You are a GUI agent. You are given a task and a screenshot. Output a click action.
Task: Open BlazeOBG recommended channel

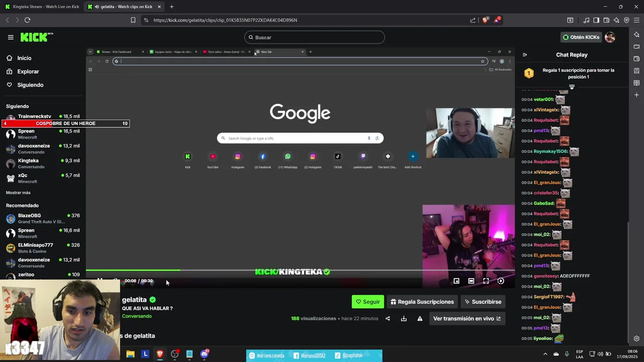(x=43, y=218)
